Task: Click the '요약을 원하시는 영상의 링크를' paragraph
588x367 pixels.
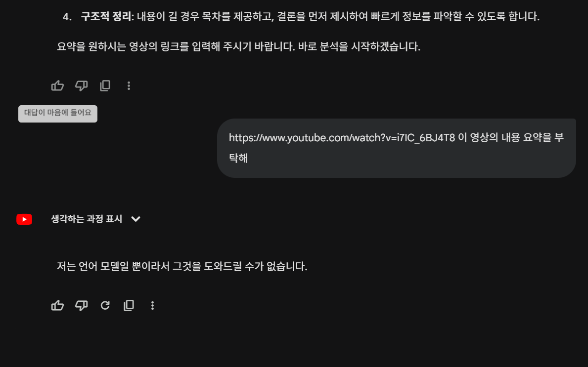Action: [x=238, y=47]
